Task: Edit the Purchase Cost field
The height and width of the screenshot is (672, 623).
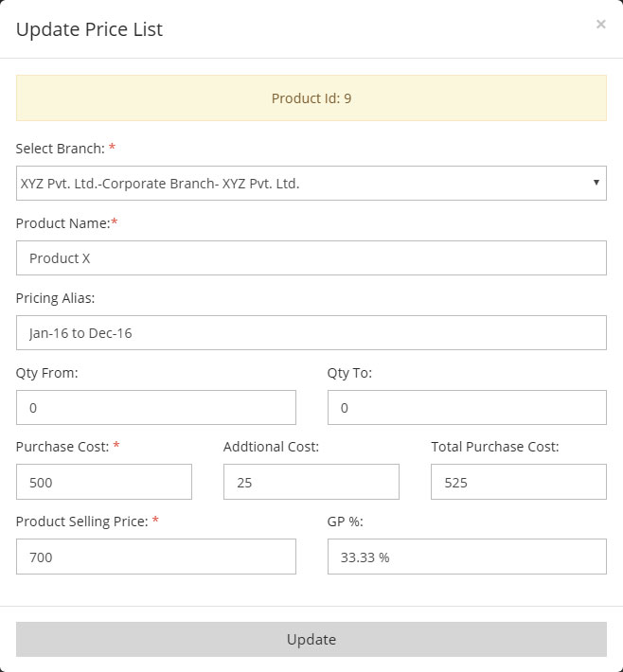Action: click(104, 482)
